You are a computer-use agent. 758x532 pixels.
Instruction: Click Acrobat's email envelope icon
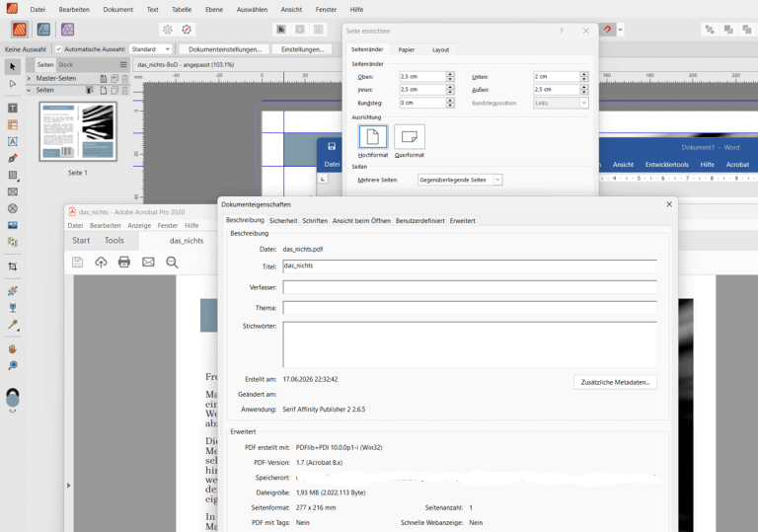148,263
